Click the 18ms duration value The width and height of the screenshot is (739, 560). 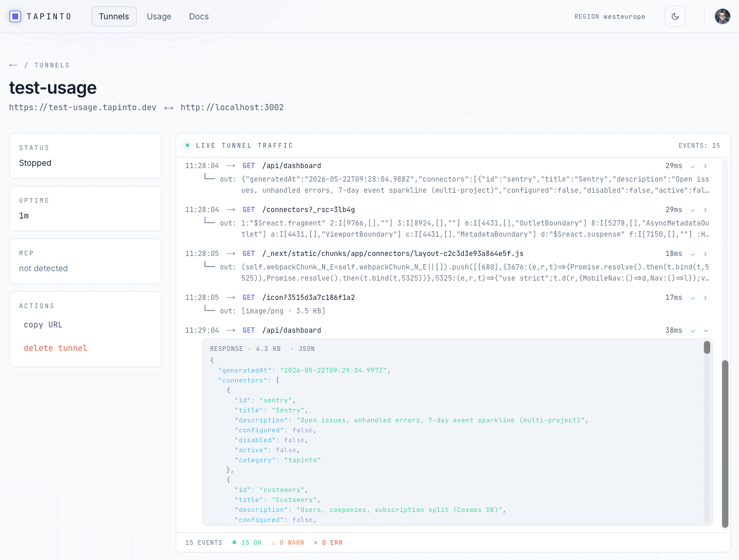pyautogui.click(x=673, y=254)
